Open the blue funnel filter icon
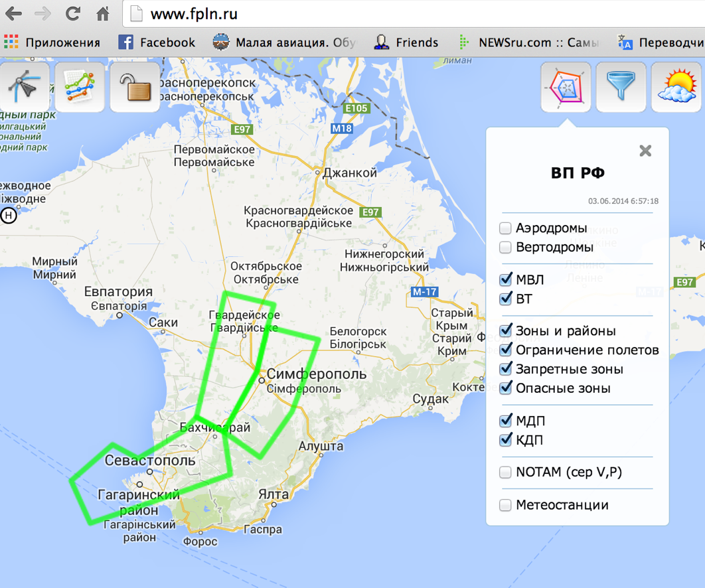Image resolution: width=705 pixels, height=588 pixels. [x=621, y=87]
